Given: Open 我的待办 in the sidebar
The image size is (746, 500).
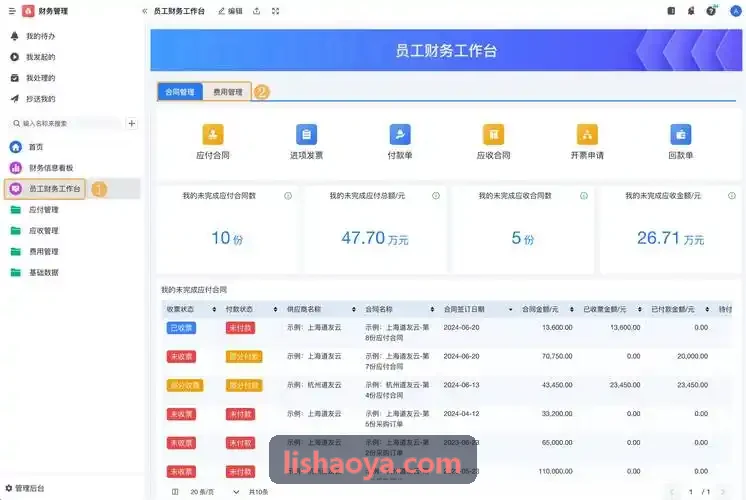Looking at the screenshot, I should point(40,36).
